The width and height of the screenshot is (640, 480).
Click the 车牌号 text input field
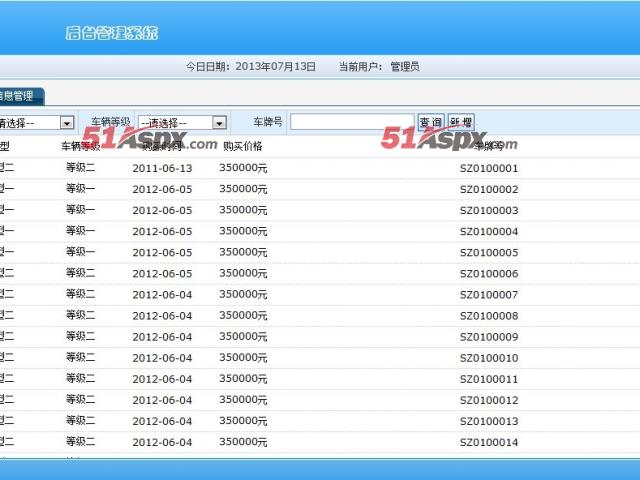pyautogui.click(x=352, y=122)
